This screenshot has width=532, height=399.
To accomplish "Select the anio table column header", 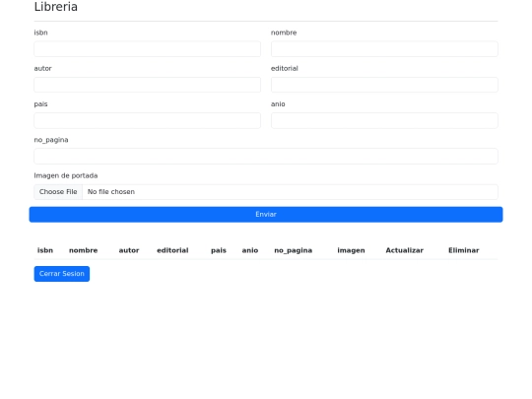I will click(250, 250).
